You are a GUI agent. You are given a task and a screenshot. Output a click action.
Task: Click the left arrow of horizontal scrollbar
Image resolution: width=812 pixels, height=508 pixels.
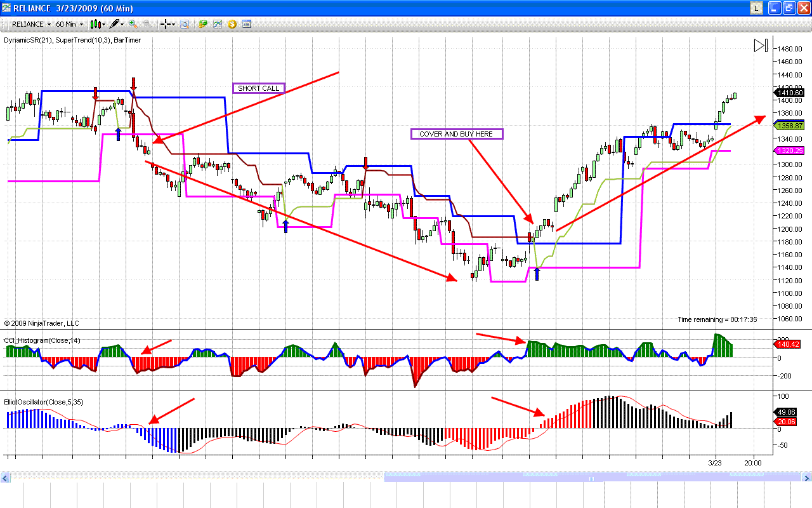pos(4,478)
